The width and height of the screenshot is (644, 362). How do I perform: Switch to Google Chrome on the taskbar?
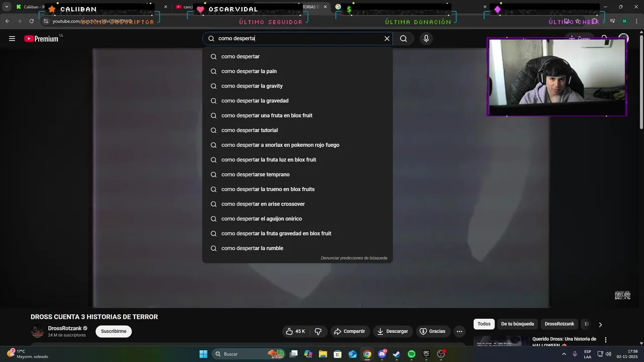click(367, 354)
